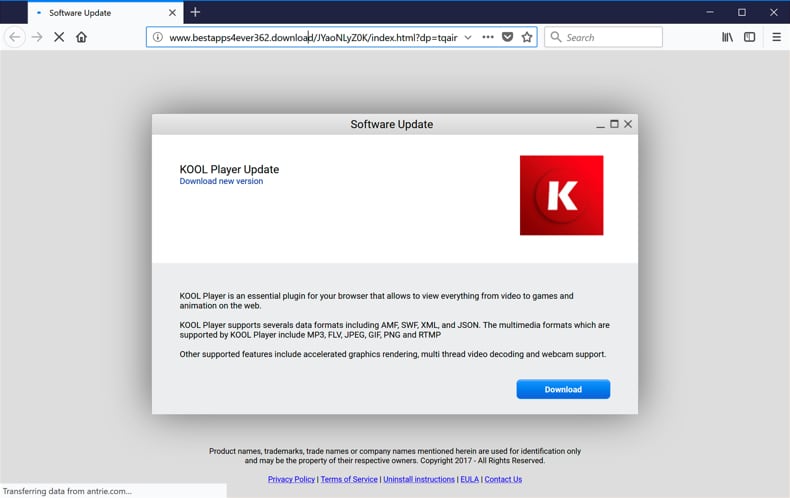Open the Terms of Service link
The height and width of the screenshot is (498, 790).
click(x=349, y=479)
